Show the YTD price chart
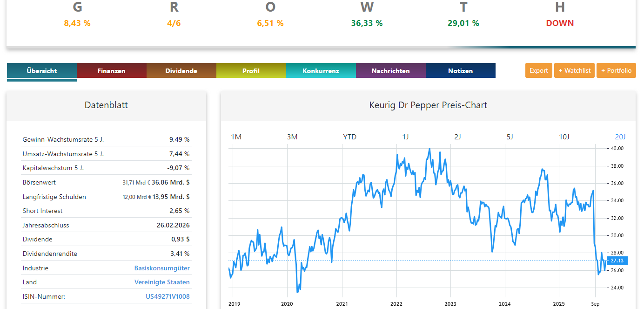The image size is (644, 309). tap(349, 137)
